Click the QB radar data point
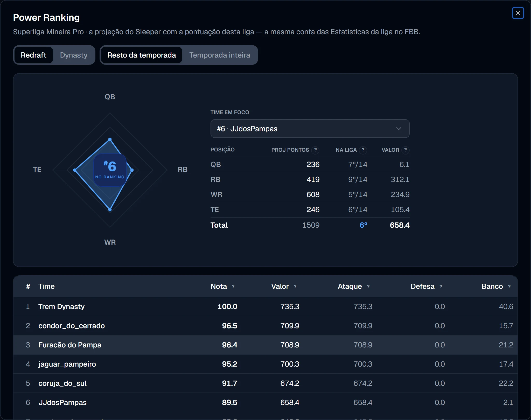This screenshot has width=531, height=420. (x=110, y=139)
